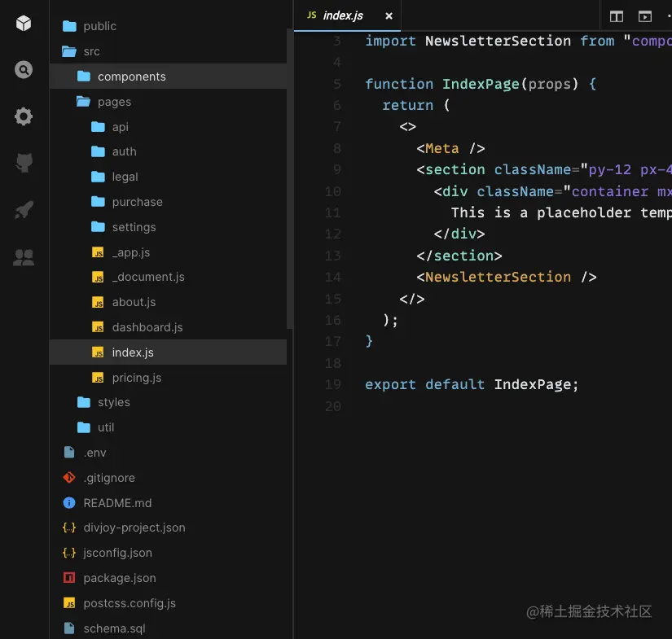Open the CodeSandbox cube explorer icon
672x639 pixels.
[24, 23]
